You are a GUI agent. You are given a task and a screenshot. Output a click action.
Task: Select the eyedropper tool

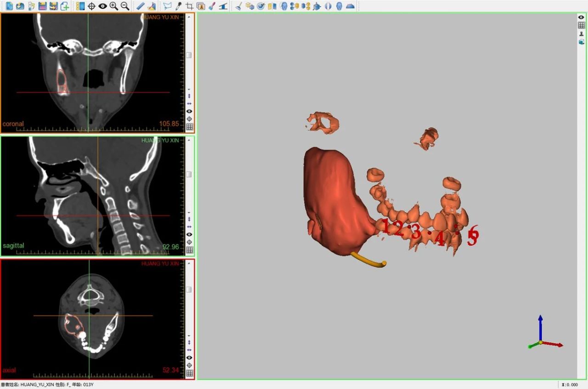tap(178, 6)
